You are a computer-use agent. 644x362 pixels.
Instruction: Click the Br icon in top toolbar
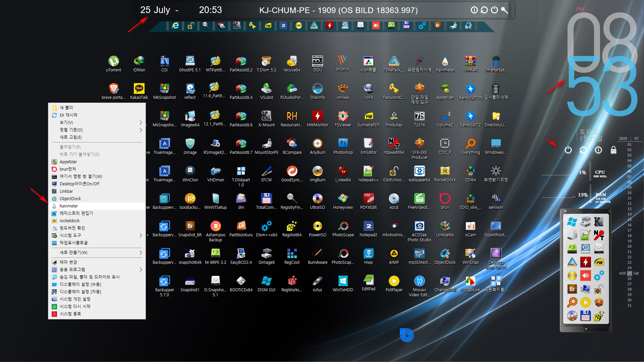(437, 25)
